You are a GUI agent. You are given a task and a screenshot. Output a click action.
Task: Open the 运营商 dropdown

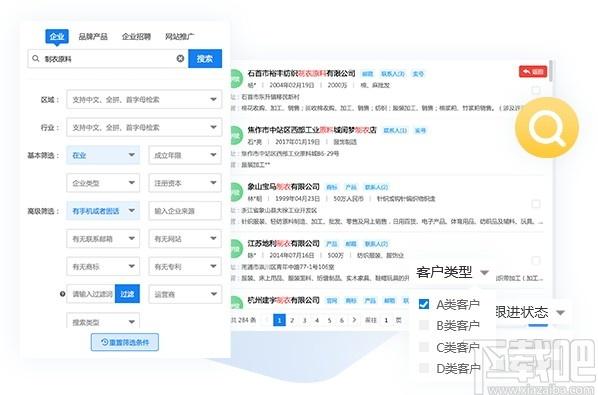(x=185, y=294)
